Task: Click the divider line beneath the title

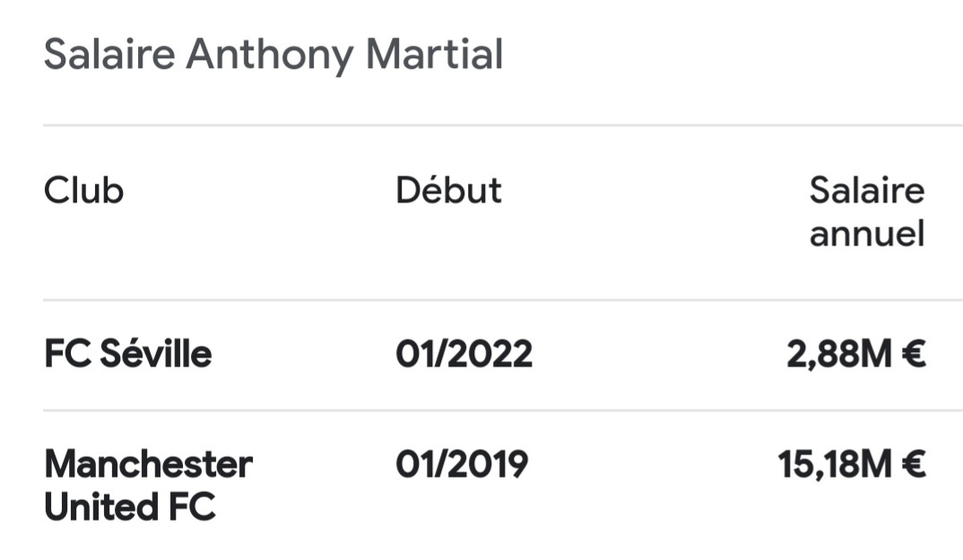Action: point(503,125)
